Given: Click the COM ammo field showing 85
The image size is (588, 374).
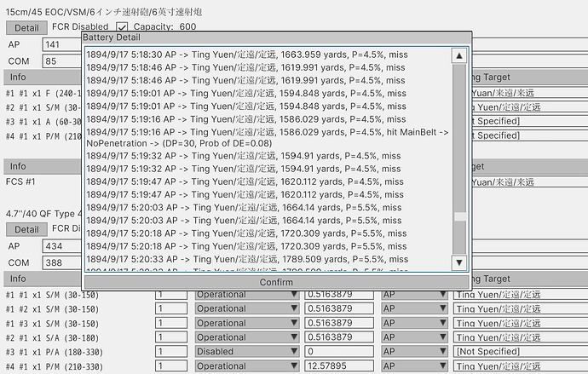Looking at the screenshot, I should (61, 61).
